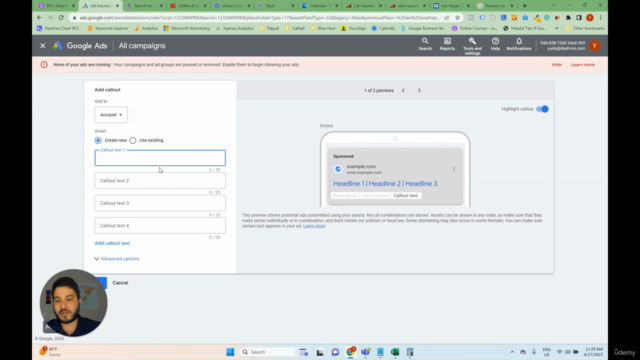The height and width of the screenshot is (360, 640).
Task: Open the Windows Start menu
Action: pyautogui.click(x=230, y=352)
